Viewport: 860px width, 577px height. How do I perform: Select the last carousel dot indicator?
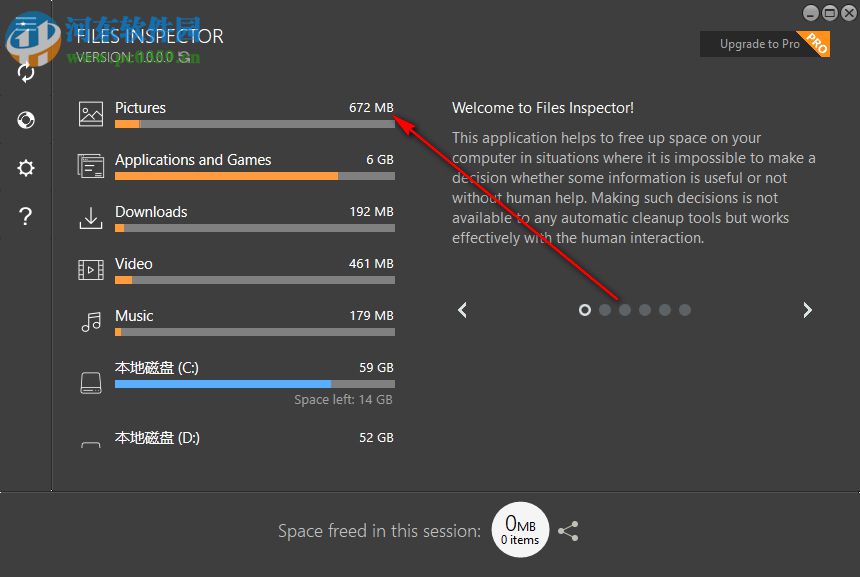pyautogui.click(x=685, y=310)
